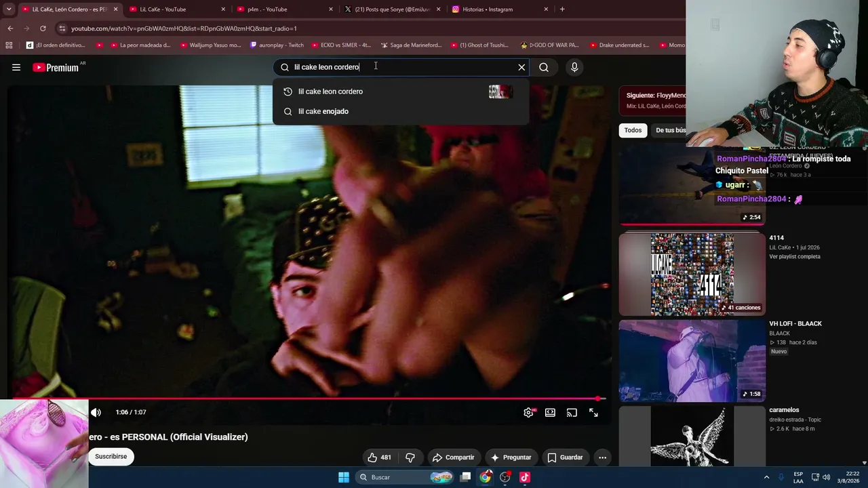View site information icon in address bar

pyautogui.click(x=62, y=28)
